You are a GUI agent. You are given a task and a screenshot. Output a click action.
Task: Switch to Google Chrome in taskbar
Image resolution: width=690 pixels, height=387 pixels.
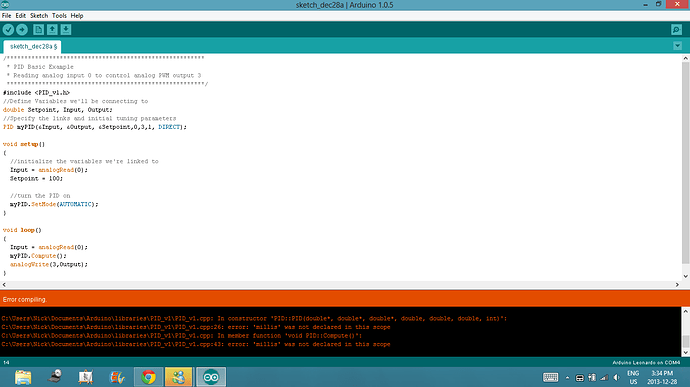pyautogui.click(x=148, y=377)
